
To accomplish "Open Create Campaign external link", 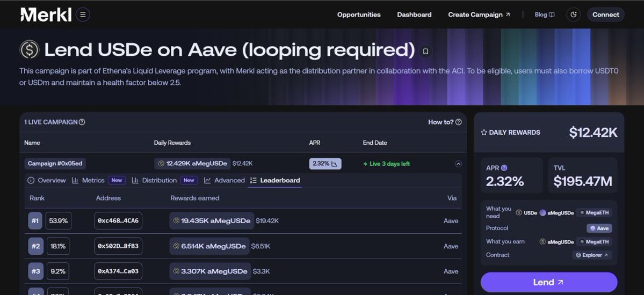I will point(479,15).
